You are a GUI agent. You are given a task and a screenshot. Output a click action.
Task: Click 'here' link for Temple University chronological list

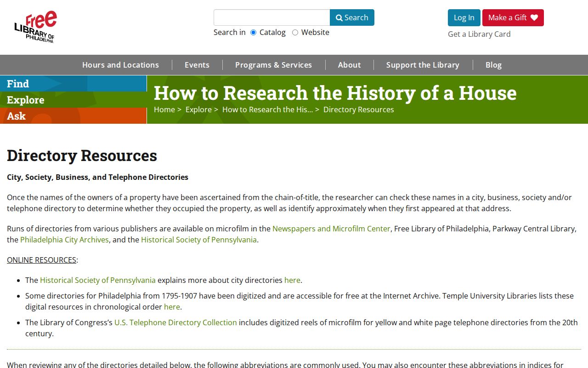[x=172, y=307]
